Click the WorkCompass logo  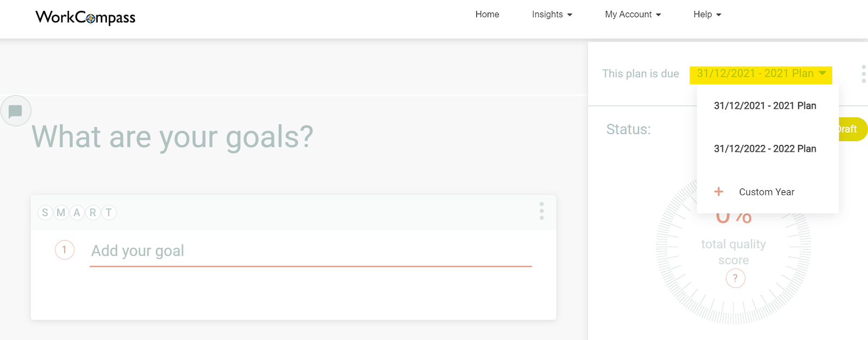coord(85,17)
